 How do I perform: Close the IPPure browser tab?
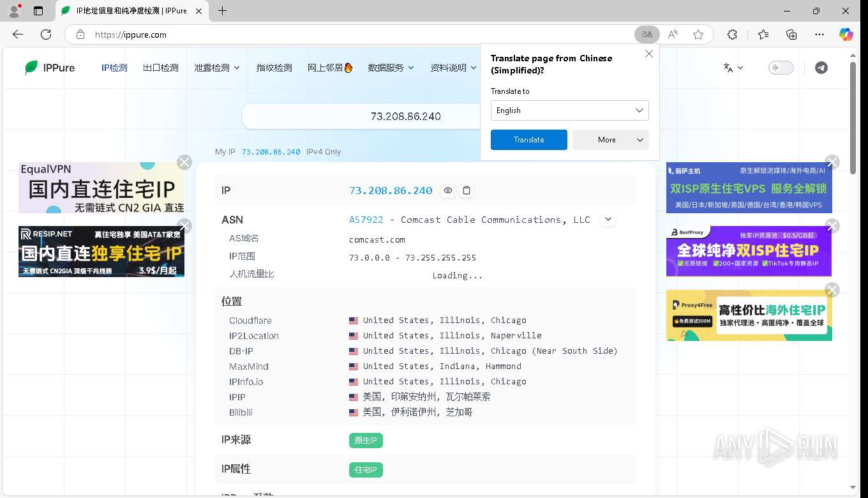(x=199, y=11)
